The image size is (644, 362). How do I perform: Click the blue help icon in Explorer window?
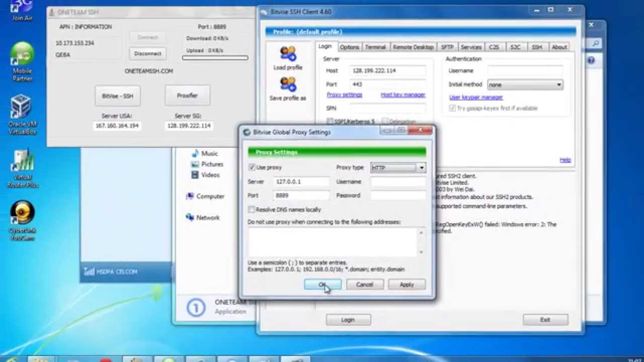click(591, 60)
